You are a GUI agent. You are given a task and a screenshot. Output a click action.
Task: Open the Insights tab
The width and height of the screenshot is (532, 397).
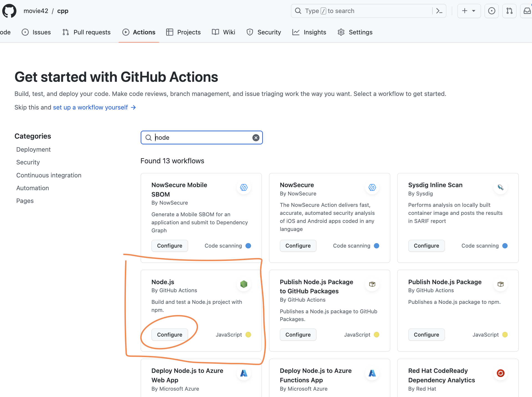tap(309, 32)
